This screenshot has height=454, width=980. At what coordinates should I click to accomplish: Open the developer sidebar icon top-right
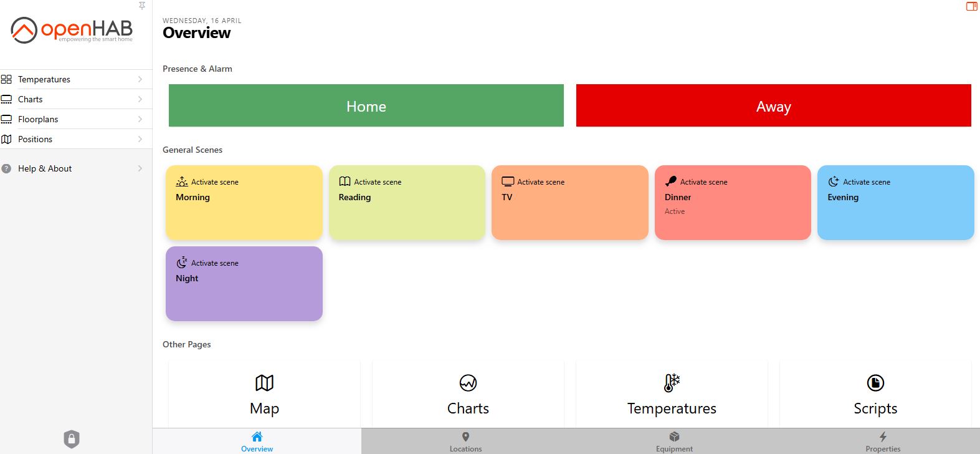[971, 6]
